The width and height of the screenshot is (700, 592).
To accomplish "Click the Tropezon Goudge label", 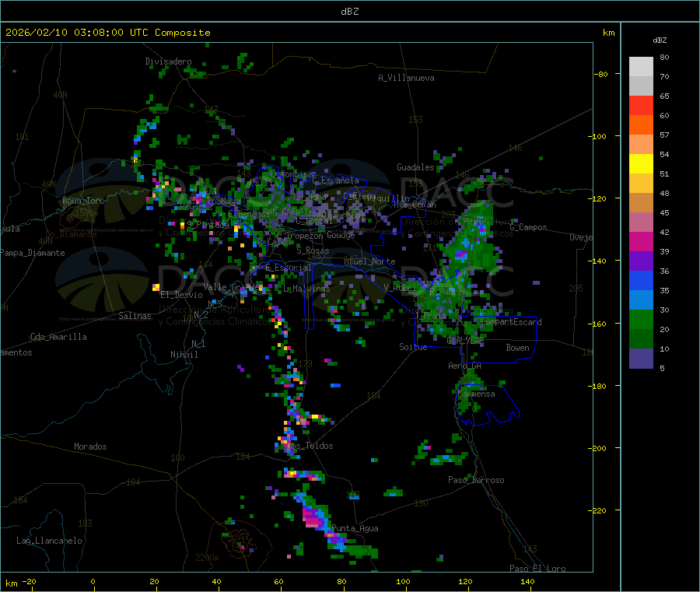I will 320,235.
